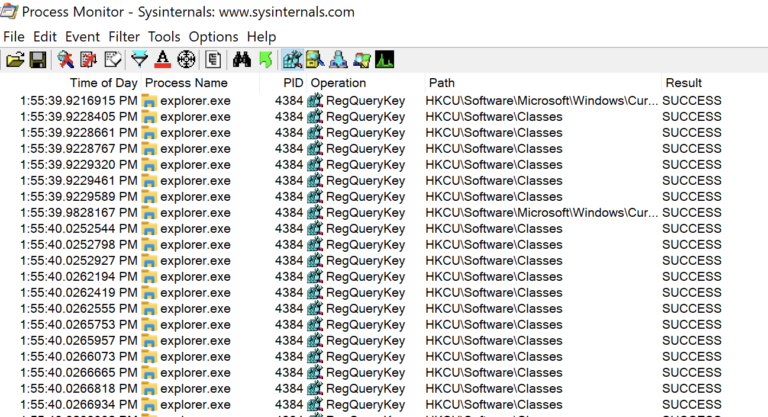Image resolution: width=768 pixels, height=417 pixels.
Task: Open the Tools menu
Action: 165,37
